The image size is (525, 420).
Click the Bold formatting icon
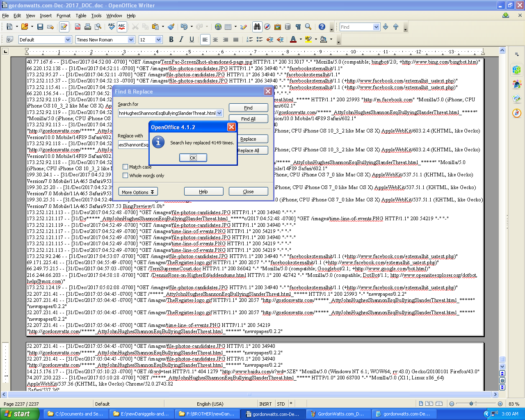171,39
